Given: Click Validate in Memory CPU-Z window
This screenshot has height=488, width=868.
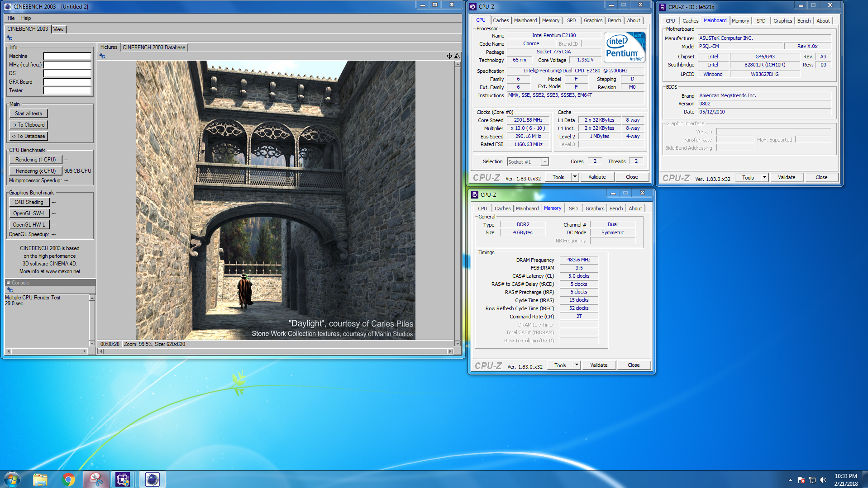Looking at the screenshot, I should tap(599, 365).
